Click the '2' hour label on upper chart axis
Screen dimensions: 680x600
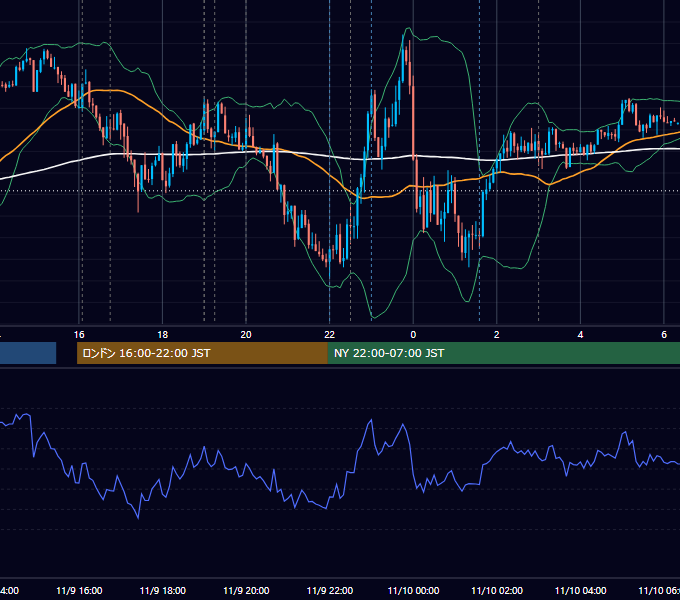click(x=497, y=335)
